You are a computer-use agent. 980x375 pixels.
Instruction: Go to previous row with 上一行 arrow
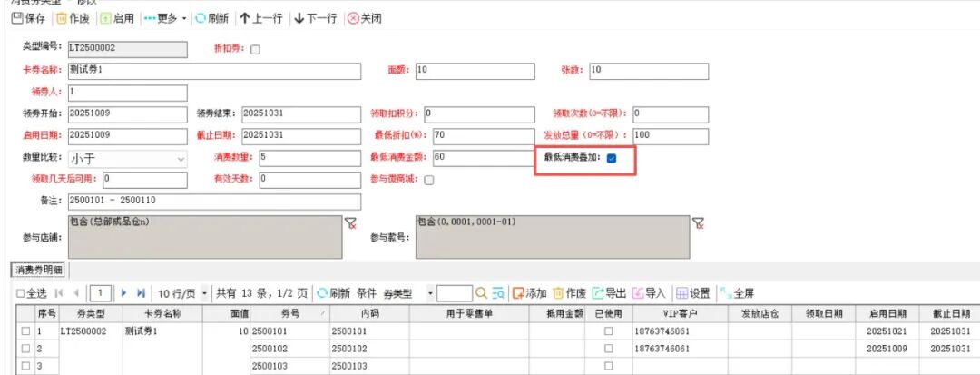click(245, 19)
